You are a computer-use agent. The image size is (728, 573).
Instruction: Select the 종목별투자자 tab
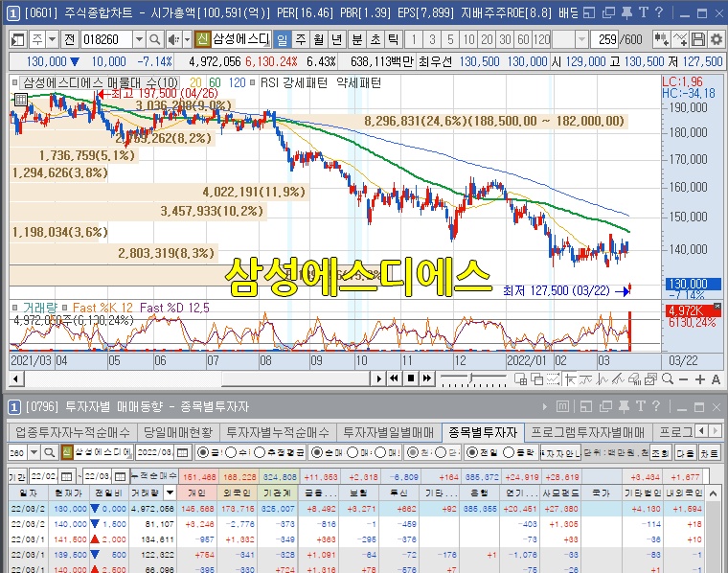click(x=483, y=433)
